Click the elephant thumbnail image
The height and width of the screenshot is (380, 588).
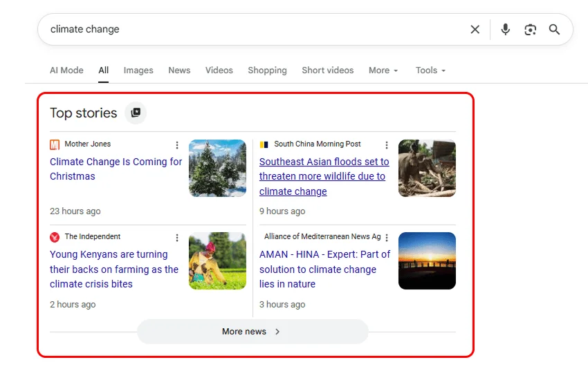[427, 168]
